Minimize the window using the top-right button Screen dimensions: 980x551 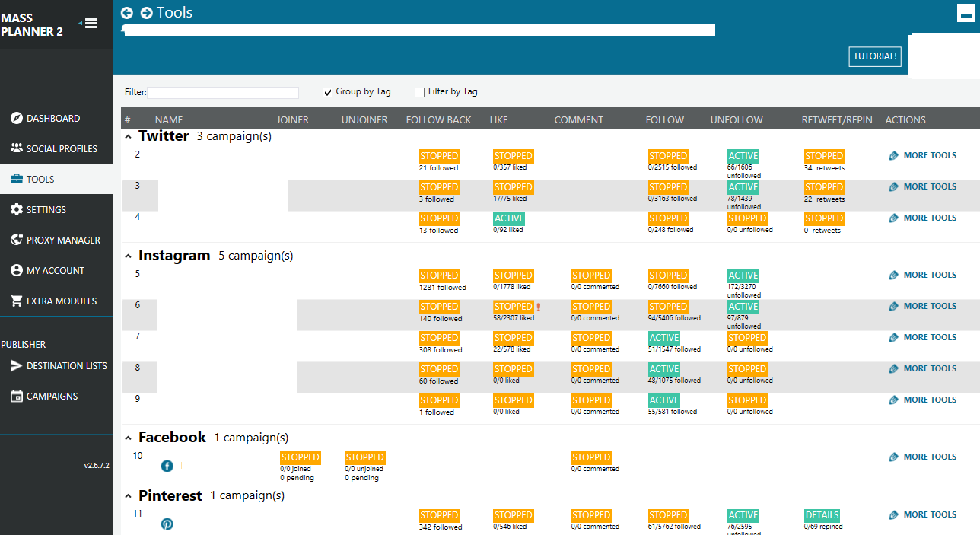(x=966, y=13)
